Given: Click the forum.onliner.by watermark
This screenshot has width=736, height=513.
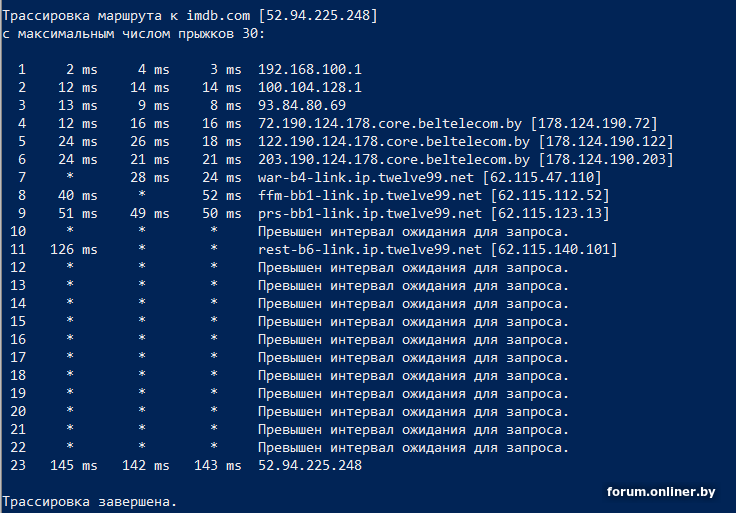Looking at the screenshot, I should point(661,491).
